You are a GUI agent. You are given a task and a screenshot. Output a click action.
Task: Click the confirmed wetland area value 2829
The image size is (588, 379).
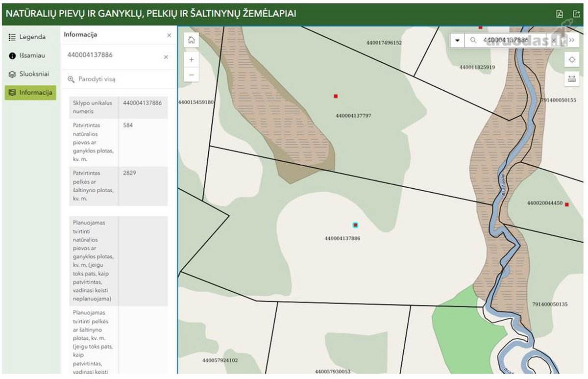click(x=130, y=173)
